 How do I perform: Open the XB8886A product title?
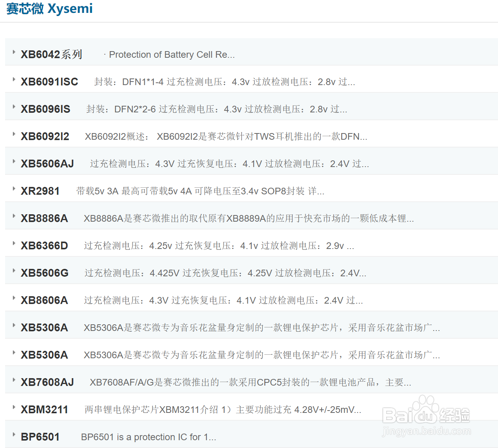tap(44, 218)
